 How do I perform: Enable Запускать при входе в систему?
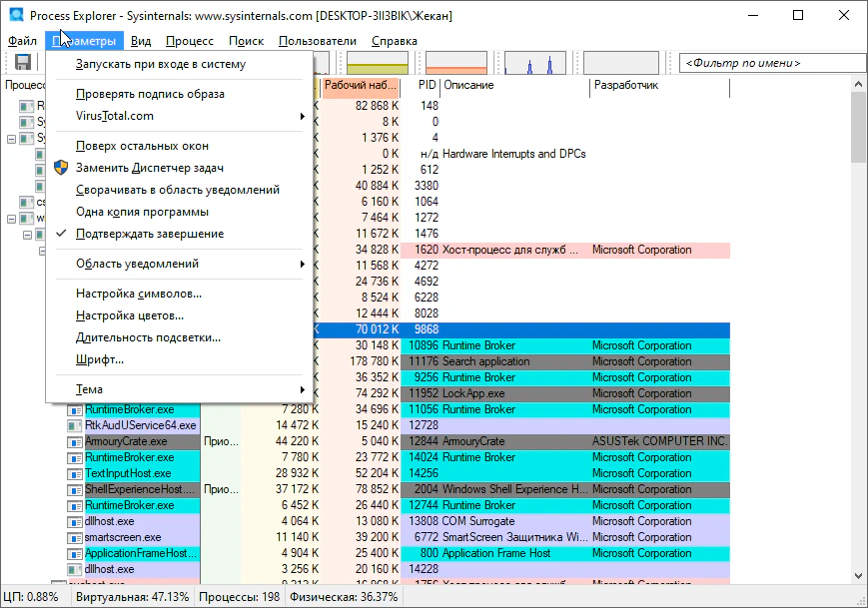coord(160,64)
